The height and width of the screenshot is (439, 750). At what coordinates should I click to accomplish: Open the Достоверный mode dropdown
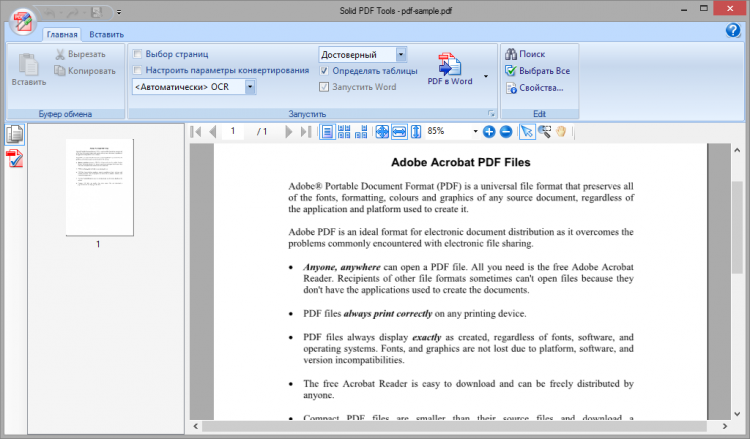pos(401,55)
